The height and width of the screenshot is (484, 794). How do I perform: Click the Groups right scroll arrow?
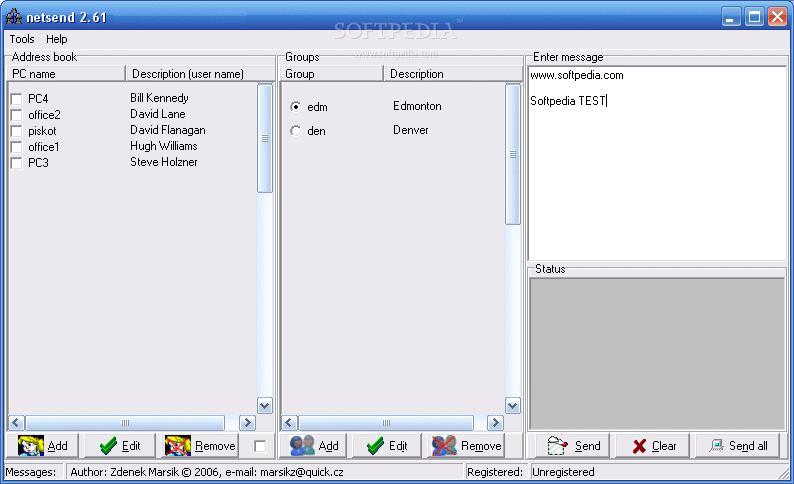click(495, 423)
